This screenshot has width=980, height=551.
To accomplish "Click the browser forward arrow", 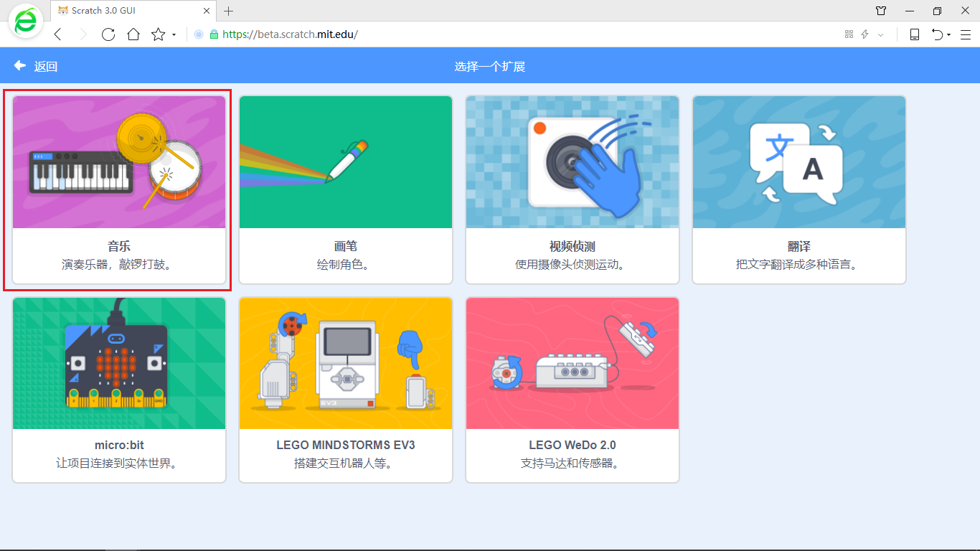I will (x=83, y=34).
